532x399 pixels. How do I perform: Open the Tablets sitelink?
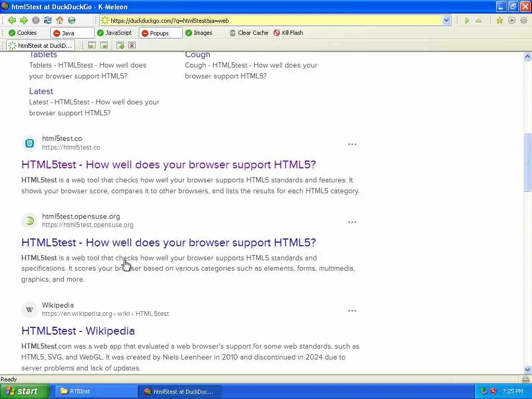pyautogui.click(x=43, y=55)
